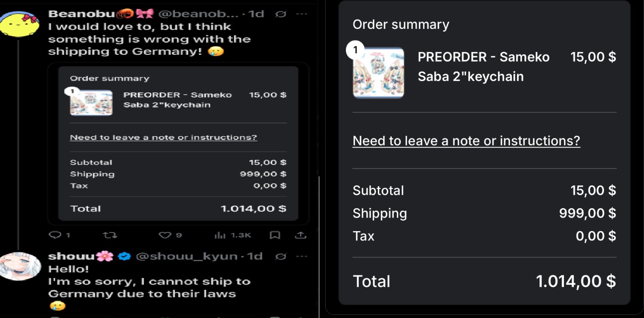The image size is (644, 318).
Task: Click the share icon on Beanobu's tweet
Action: (300, 235)
